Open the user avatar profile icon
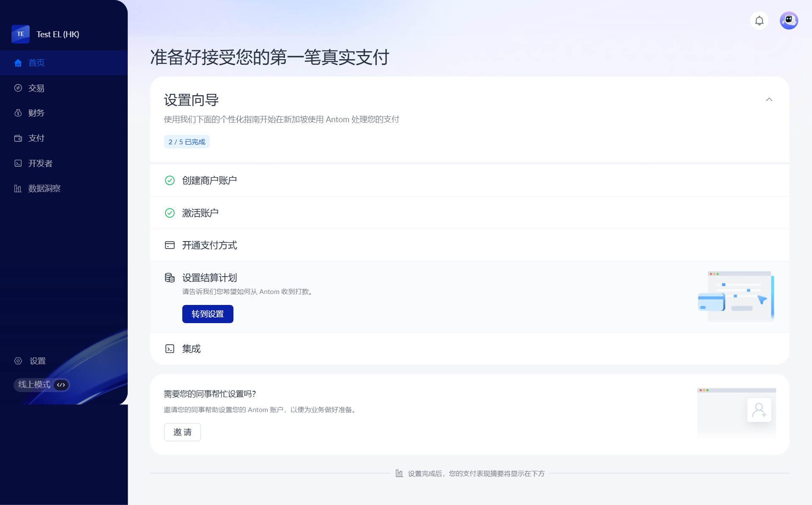Viewport: 812px width, 505px height. tap(789, 21)
